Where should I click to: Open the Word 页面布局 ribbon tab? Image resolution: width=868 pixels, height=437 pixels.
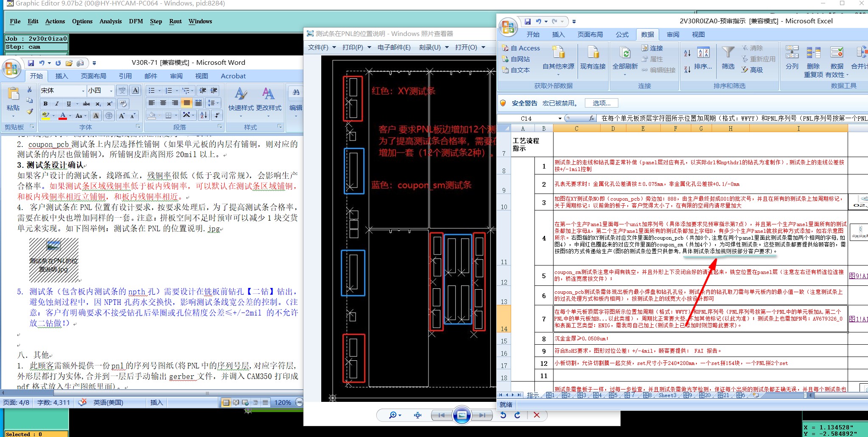click(x=93, y=76)
